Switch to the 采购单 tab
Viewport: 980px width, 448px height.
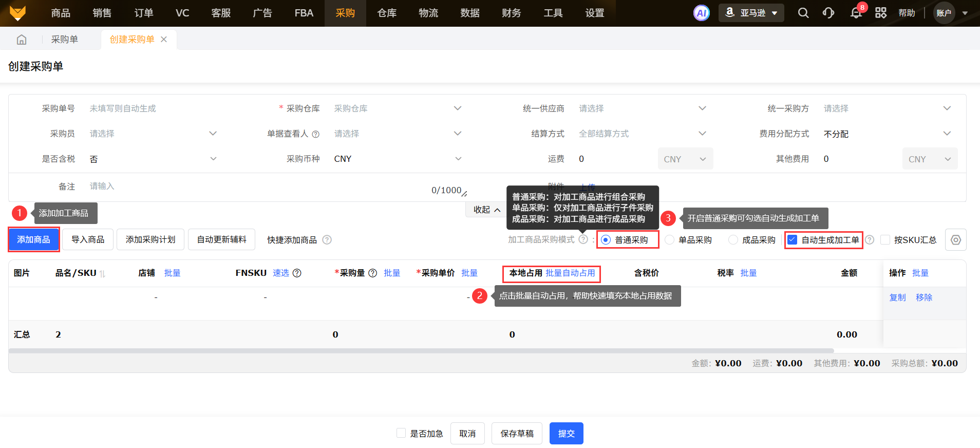[64, 40]
